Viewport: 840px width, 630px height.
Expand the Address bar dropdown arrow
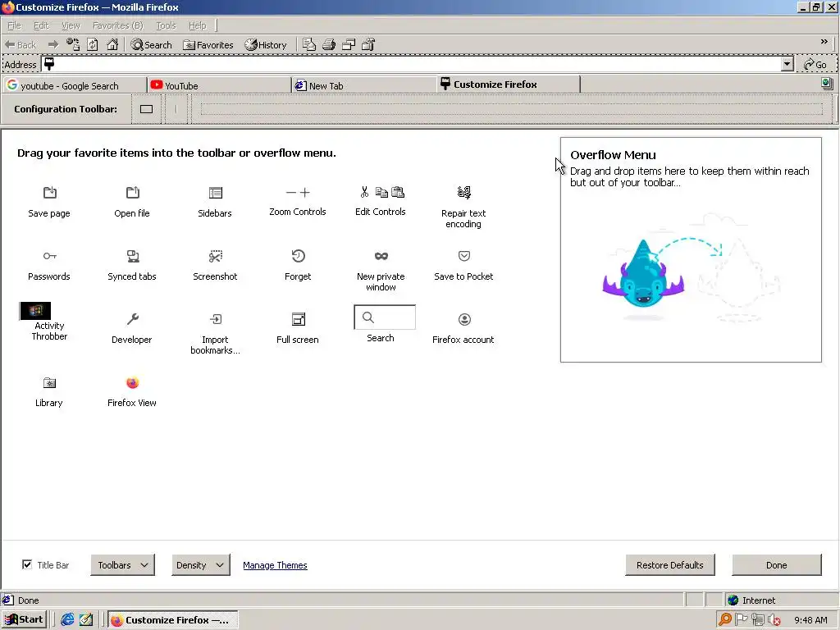(x=787, y=64)
